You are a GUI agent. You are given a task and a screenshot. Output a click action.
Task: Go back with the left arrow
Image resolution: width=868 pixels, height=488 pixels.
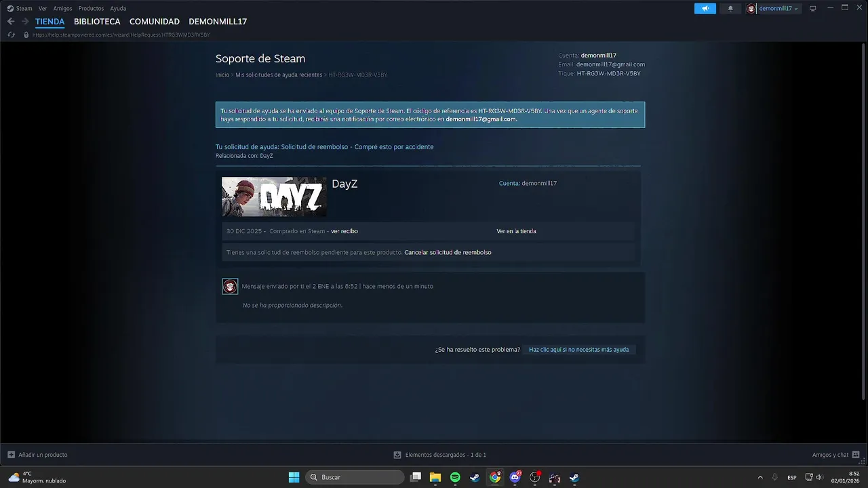[10, 22]
